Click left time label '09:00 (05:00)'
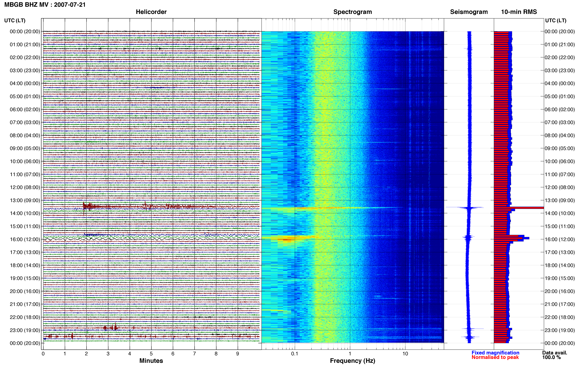Screen dimensions: 588x368 coord(25,148)
